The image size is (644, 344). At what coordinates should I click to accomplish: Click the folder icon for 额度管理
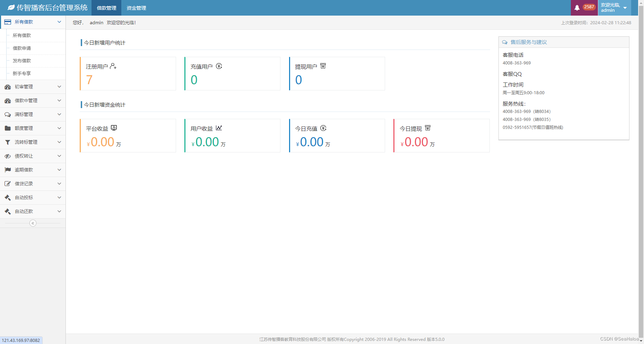(x=8, y=128)
